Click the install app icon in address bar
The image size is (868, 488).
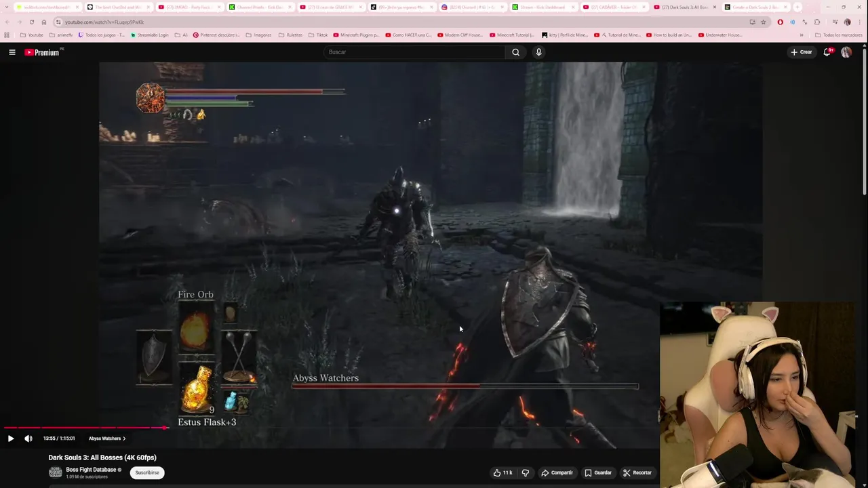(x=752, y=22)
